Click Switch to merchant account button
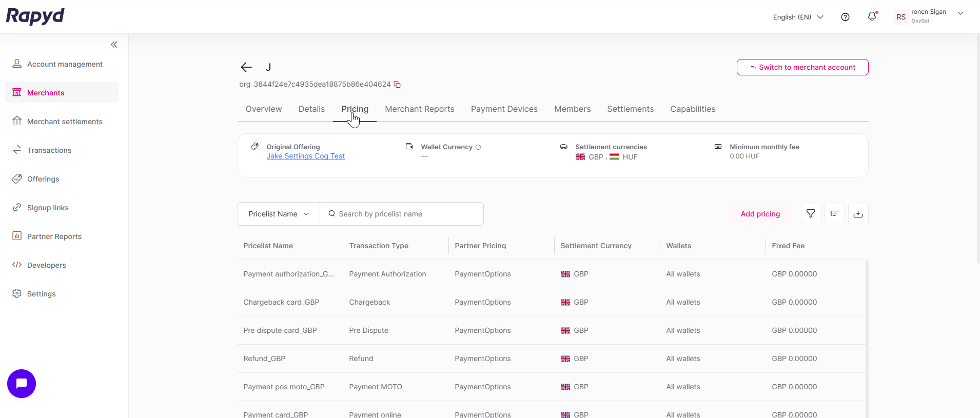 (x=802, y=67)
